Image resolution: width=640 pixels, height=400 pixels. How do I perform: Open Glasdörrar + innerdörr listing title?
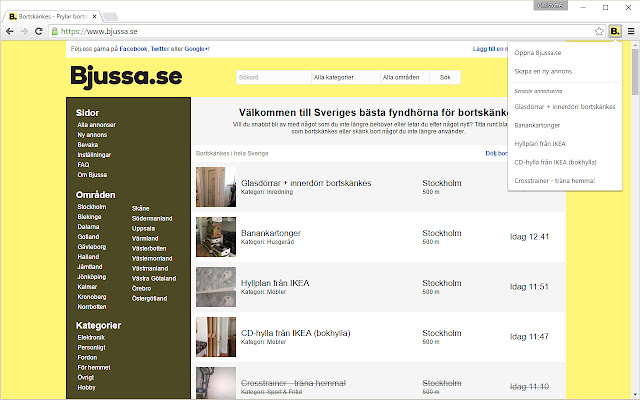click(x=306, y=183)
